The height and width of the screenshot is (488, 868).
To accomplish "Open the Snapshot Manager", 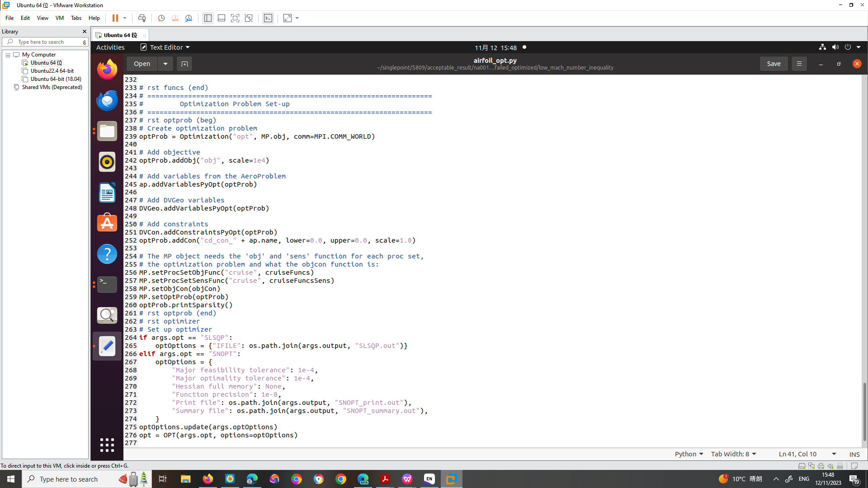I will tap(189, 18).
